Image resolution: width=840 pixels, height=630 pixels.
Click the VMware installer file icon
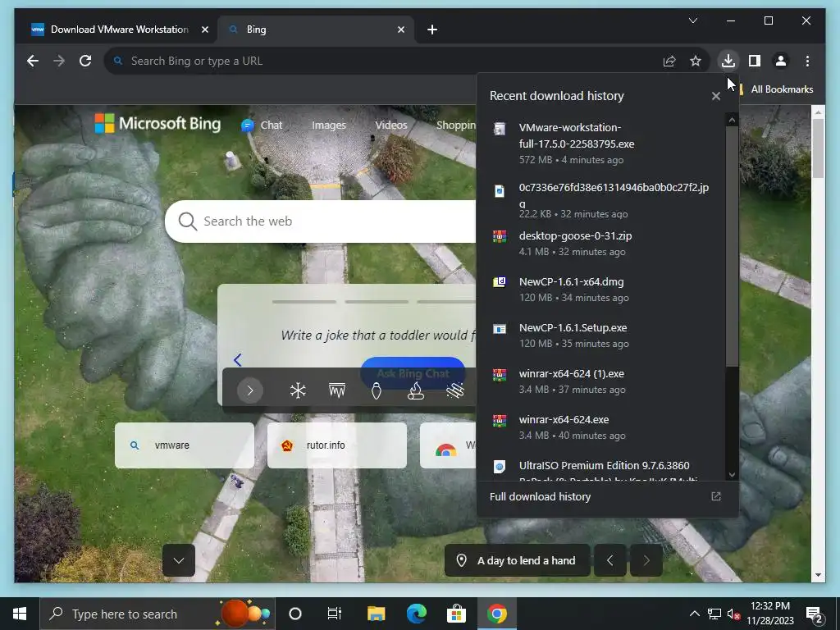pos(500,129)
